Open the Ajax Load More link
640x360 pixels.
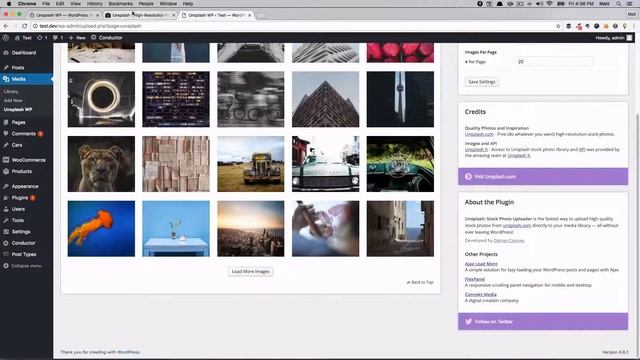pyautogui.click(x=481, y=264)
